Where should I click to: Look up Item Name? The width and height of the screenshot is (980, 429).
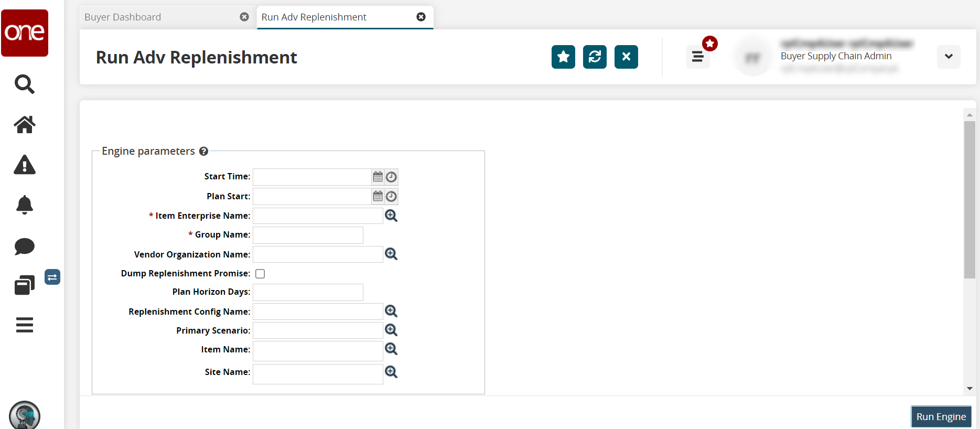click(391, 349)
